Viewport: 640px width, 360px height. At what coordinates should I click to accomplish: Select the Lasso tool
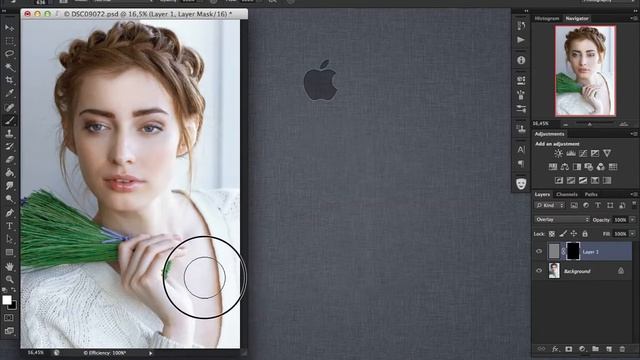9,54
